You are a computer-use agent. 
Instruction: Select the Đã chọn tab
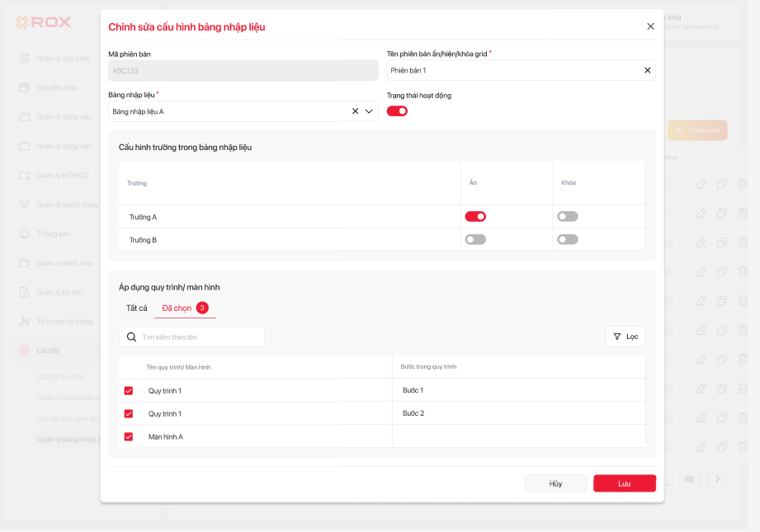coord(177,308)
